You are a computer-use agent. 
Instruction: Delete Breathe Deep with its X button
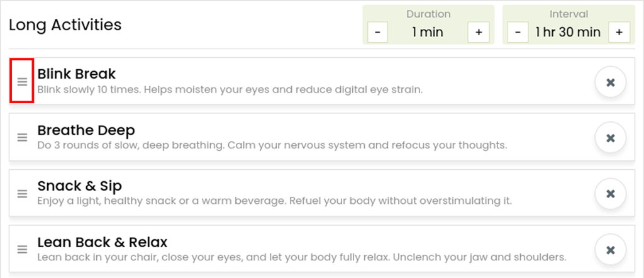pos(610,138)
